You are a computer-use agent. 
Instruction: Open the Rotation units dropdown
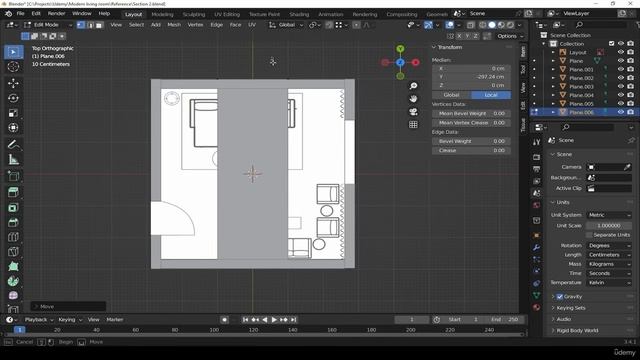point(609,246)
